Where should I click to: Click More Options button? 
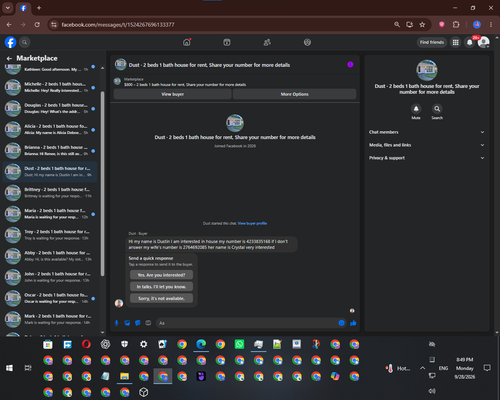pyautogui.click(x=295, y=94)
